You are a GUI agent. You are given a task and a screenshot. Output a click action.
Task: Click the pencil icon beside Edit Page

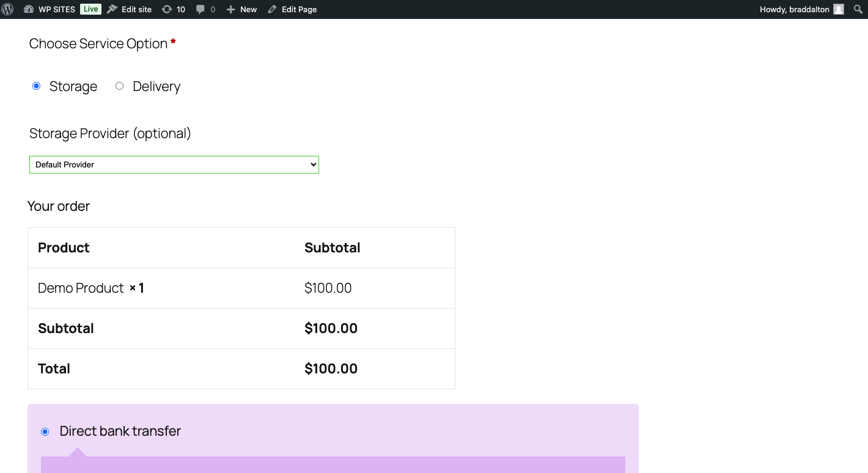point(272,9)
